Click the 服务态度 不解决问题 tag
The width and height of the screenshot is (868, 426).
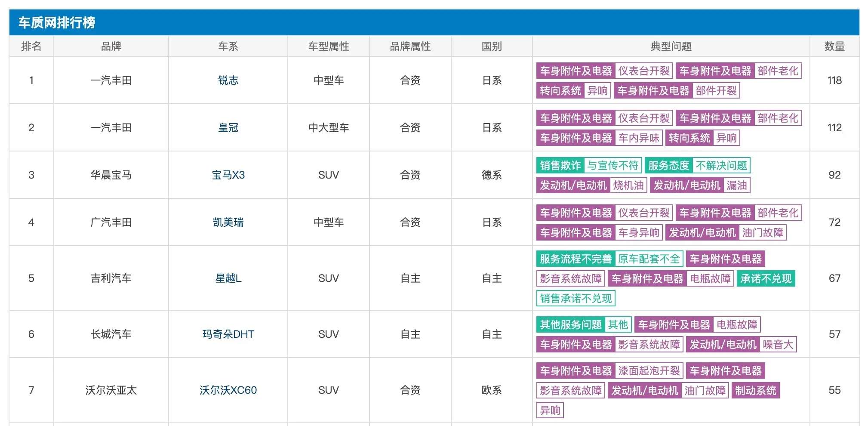click(x=697, y=166)
